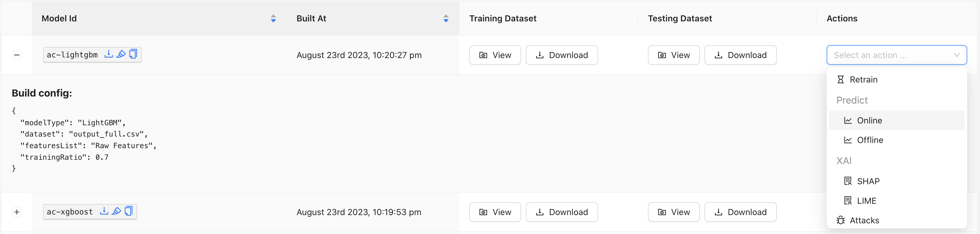The width and height of the screenshot is (980, 234).
Task: Download the ac-lightgbm model via icon
Action: click(108, 54)
